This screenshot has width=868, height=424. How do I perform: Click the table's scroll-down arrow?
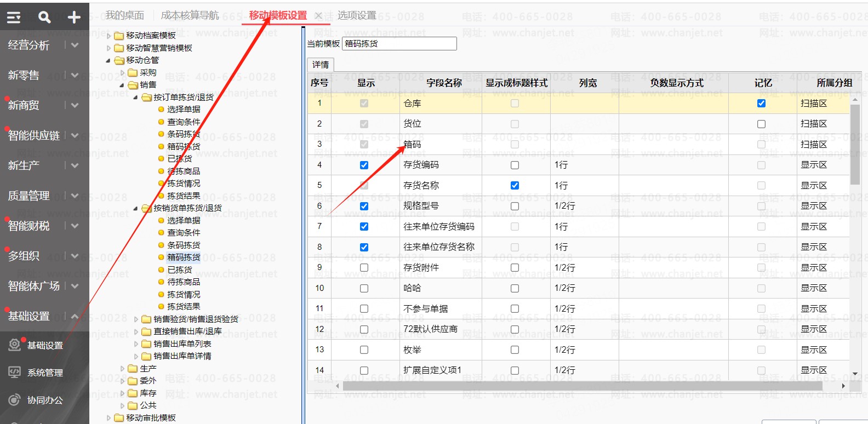(x=855, y=374)
